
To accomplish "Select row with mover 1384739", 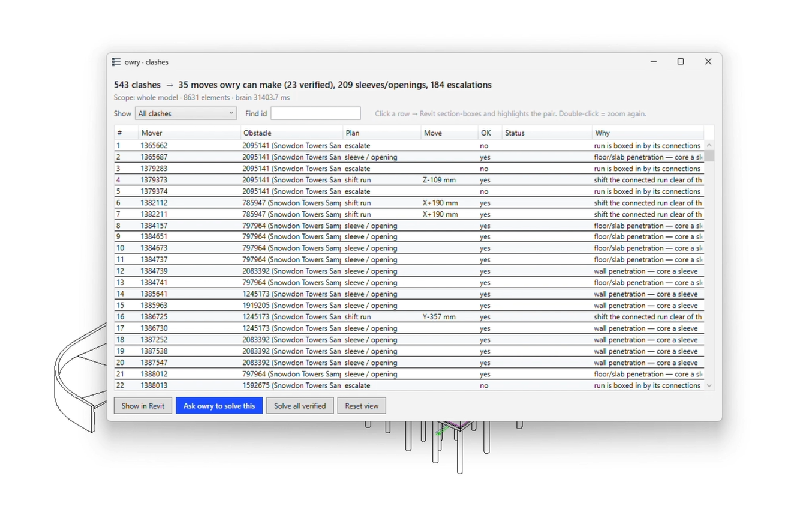I will coord(409,271).
